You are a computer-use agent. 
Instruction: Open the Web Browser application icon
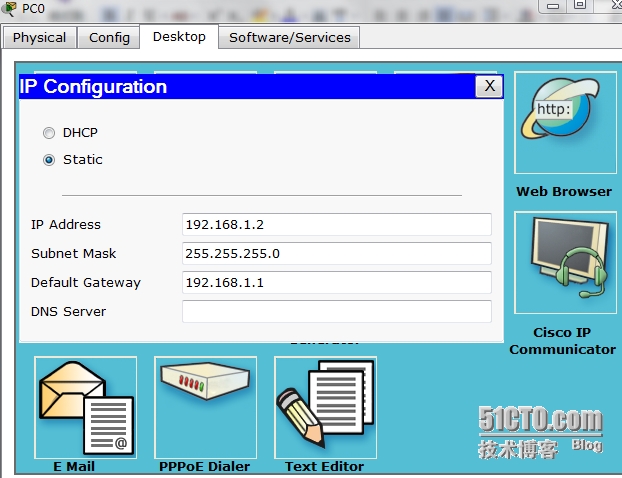point(565,123)
